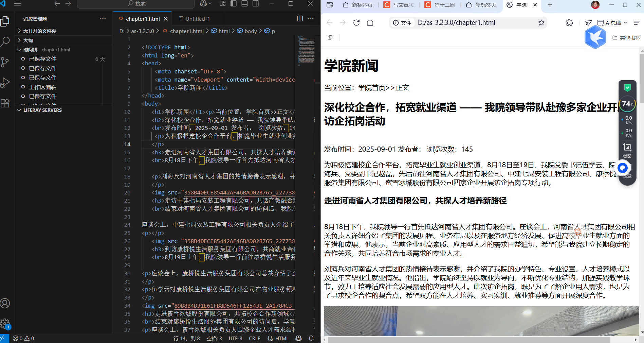Change the file encoding UTF-8
The height and width of the screenshot is (343, 644).
point(236,339)
